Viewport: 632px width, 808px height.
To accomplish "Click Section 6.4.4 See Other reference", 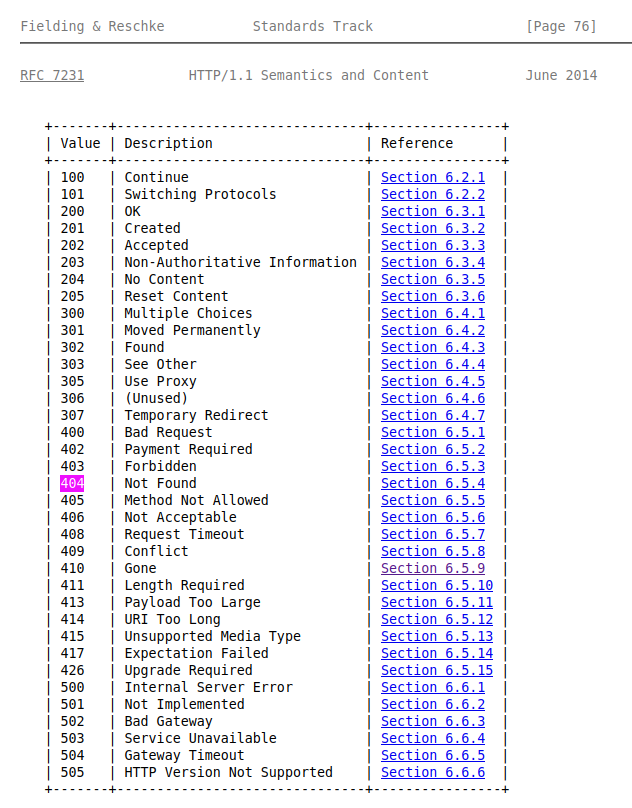I will click(x=433, y=364).
